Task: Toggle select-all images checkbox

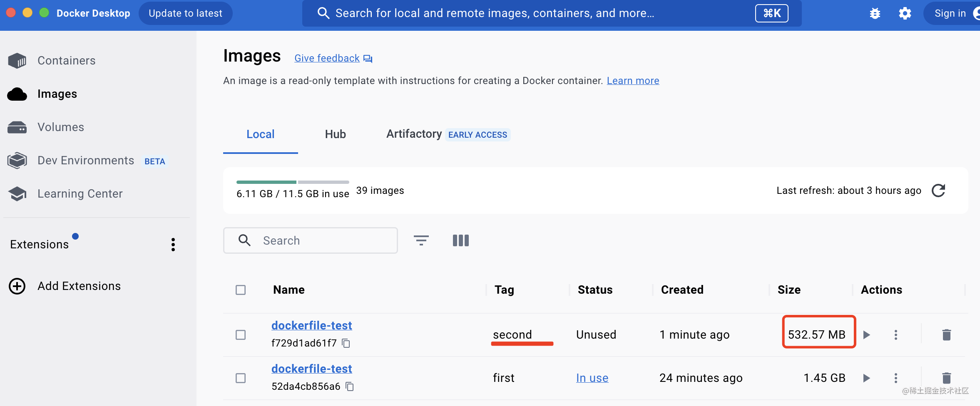Action: (241, 290)
